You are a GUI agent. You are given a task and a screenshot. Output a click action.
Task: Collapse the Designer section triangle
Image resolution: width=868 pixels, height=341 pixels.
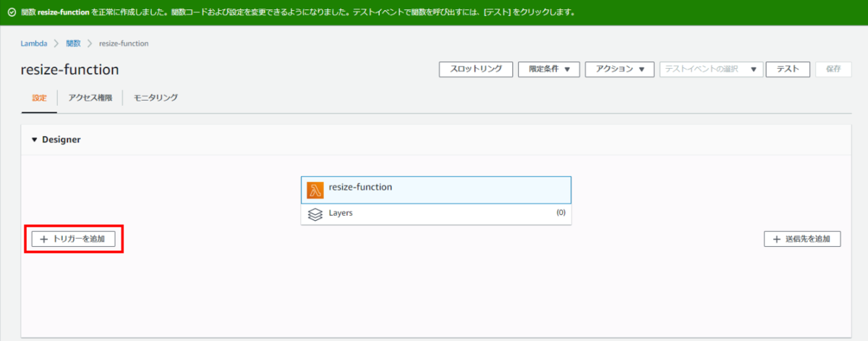point(34,140)
